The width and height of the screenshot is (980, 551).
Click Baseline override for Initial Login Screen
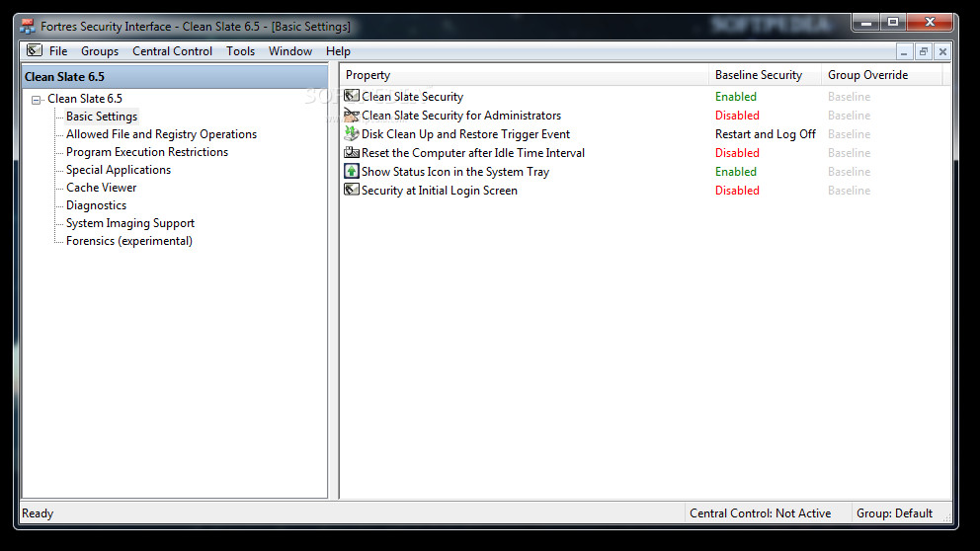(x=849, y=191)
